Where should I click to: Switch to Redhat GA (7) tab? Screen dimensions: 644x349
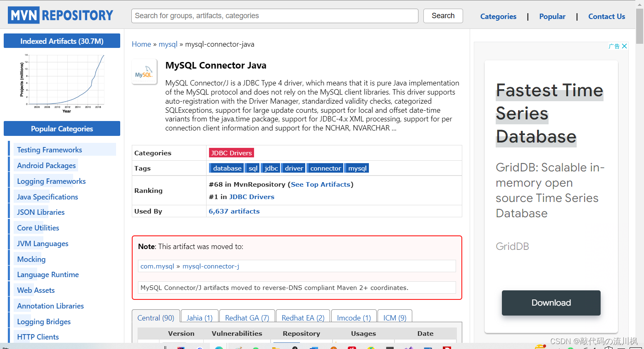click(247, 317)
